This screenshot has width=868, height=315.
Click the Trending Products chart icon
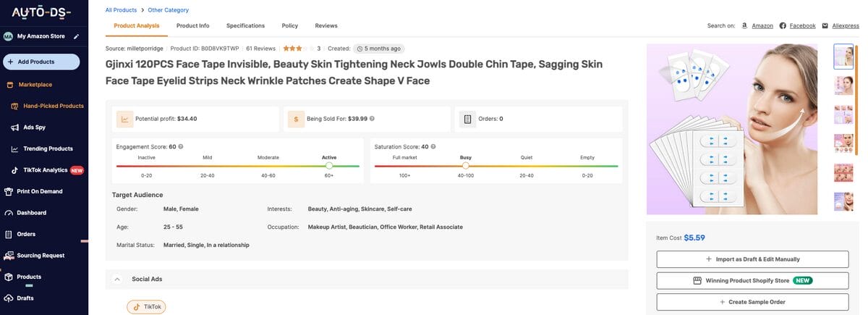(x=15, y=148)
